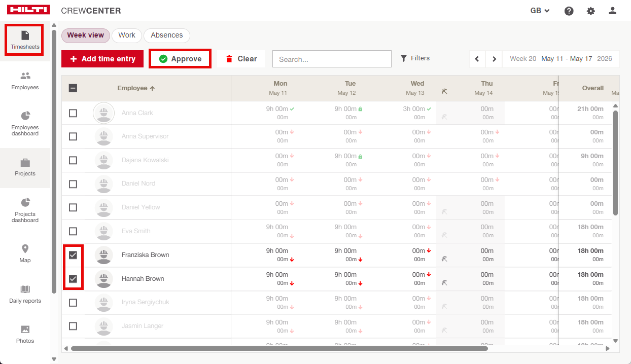This screenshot has width=631, height=364.
Task: Click the Hilti logo
Action: tap(29, 10)
